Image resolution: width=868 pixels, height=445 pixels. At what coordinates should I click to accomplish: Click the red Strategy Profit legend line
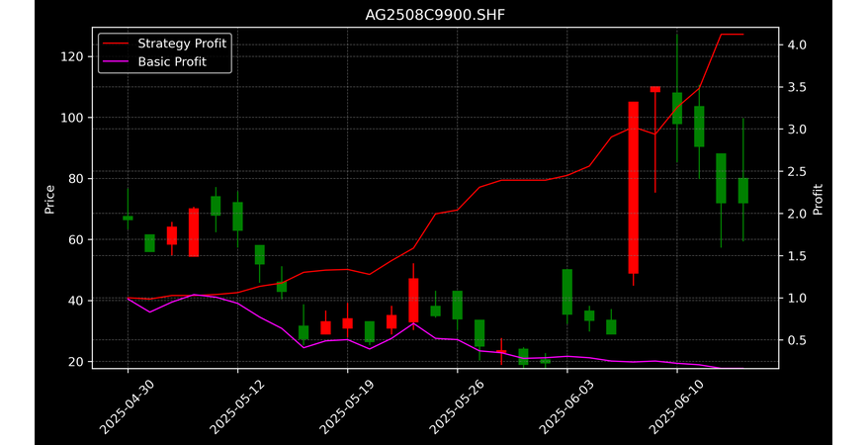(x=116, y=44)
